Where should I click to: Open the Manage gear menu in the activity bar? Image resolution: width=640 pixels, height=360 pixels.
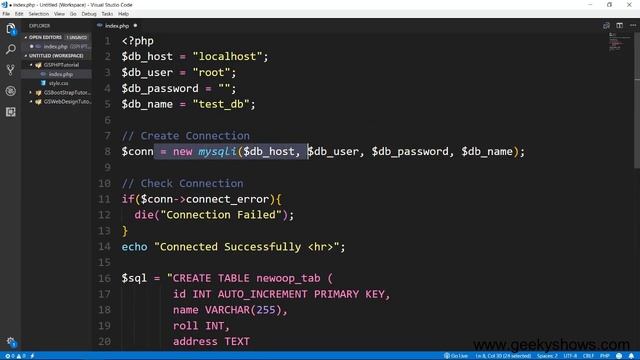pos(11,342)
